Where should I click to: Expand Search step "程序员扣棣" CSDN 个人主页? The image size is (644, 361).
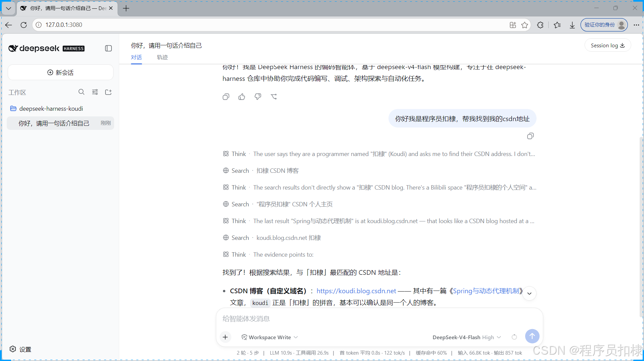point(278,204)
